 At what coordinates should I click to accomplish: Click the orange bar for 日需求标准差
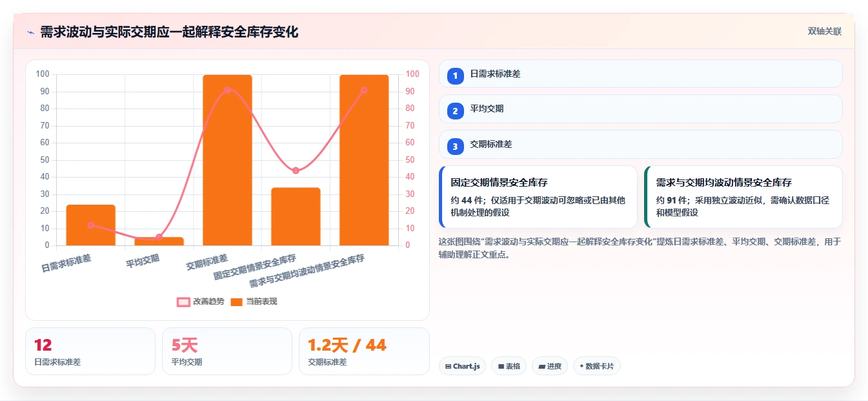pyautogui.click(x=90, y=225)
